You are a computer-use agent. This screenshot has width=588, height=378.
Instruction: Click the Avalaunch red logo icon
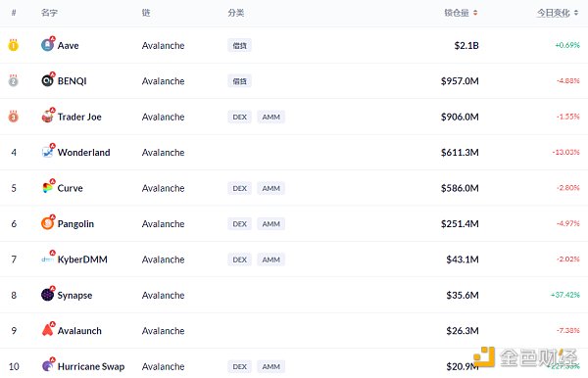click(x=47, y=330)
